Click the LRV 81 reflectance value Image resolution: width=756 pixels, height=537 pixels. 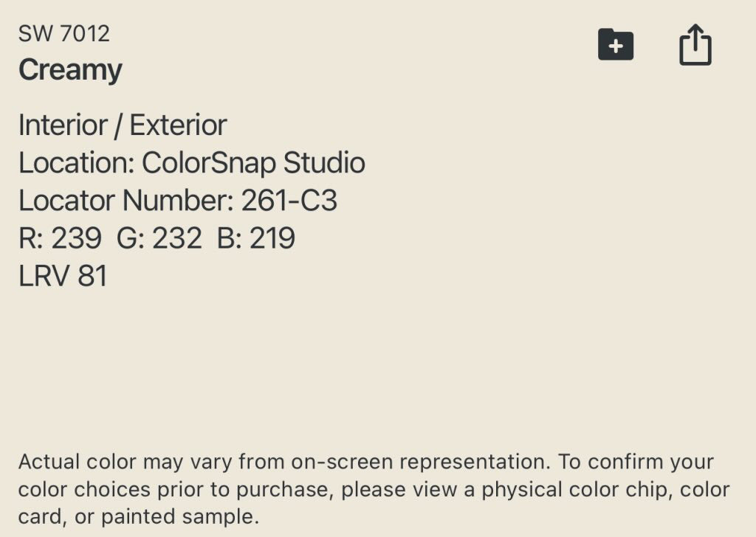tap(63, 275)
